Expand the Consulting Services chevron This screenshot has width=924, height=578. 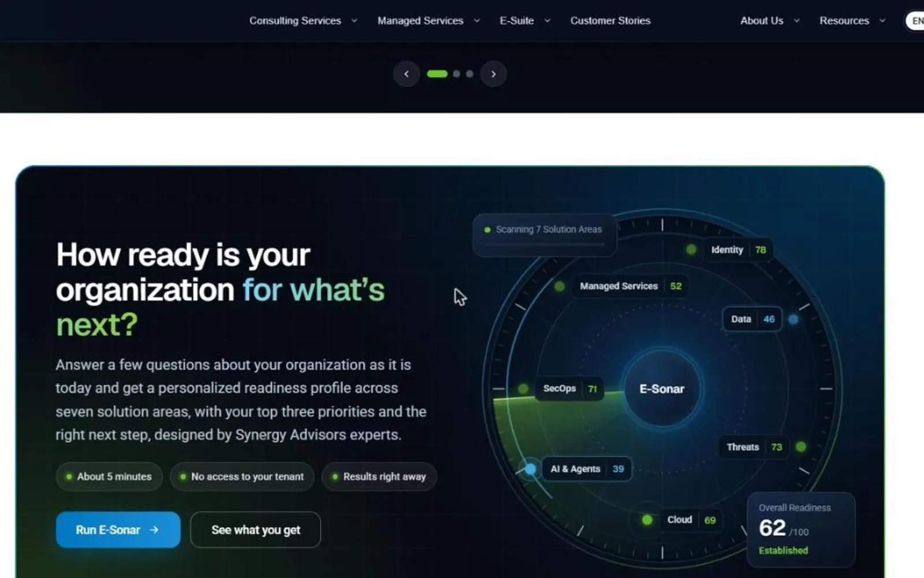coord(354,21)
